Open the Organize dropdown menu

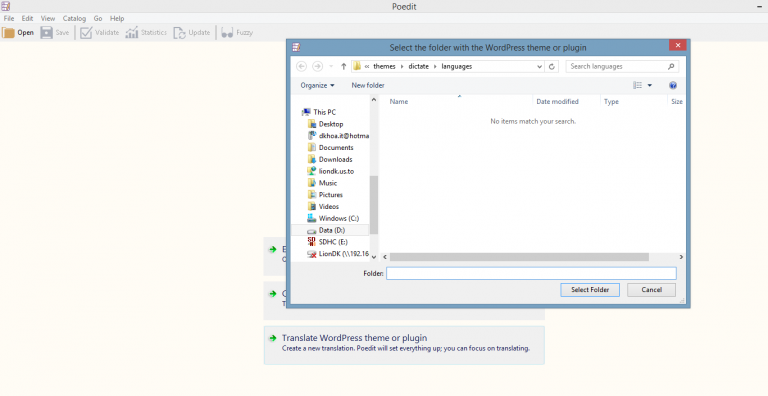(317, 85)
